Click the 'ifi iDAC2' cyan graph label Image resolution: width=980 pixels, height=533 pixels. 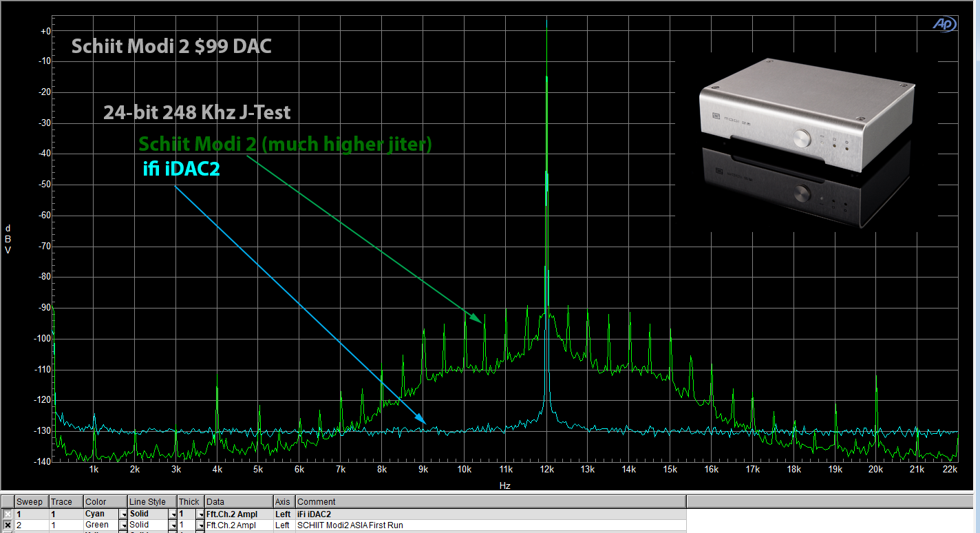click(181, 168)
